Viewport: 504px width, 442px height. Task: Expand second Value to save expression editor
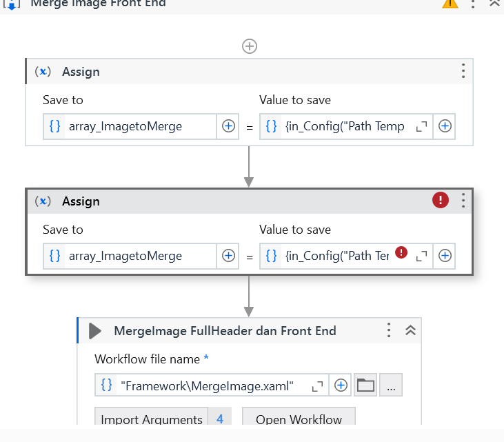coord(422,256)
